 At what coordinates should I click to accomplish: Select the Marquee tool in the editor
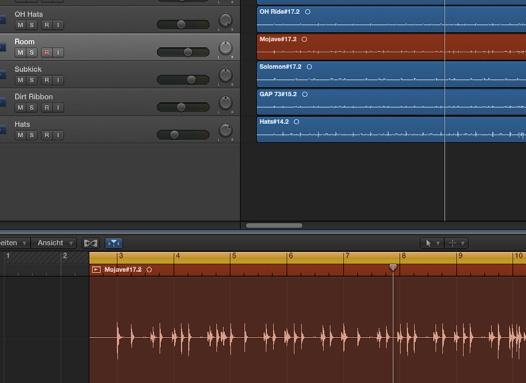pos(452,243)
